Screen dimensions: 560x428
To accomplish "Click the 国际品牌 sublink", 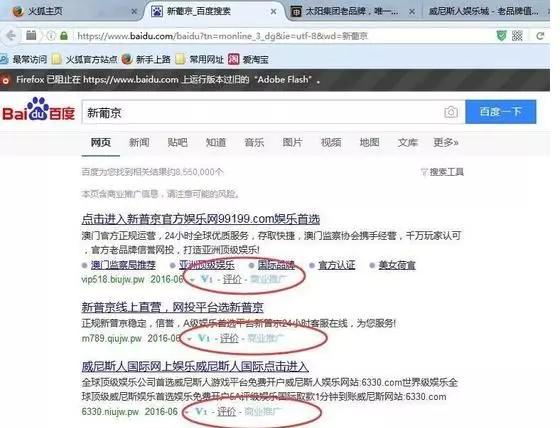I will 276,265.
